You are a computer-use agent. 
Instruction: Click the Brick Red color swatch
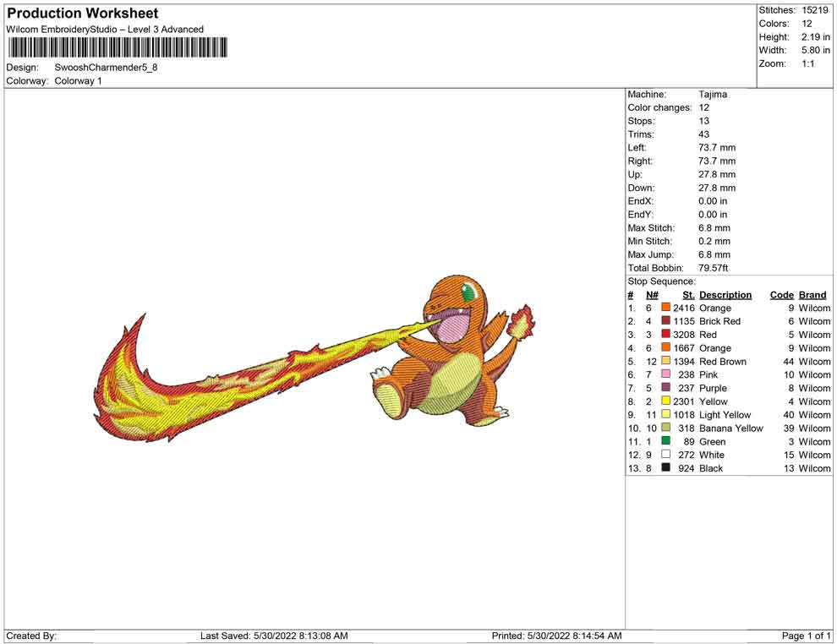[x=666, y=321]
